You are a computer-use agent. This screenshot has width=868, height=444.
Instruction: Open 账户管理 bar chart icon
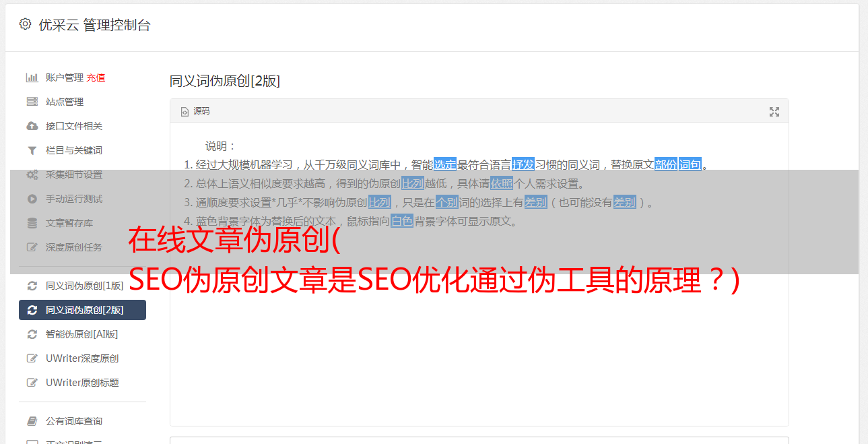point(32,77)
